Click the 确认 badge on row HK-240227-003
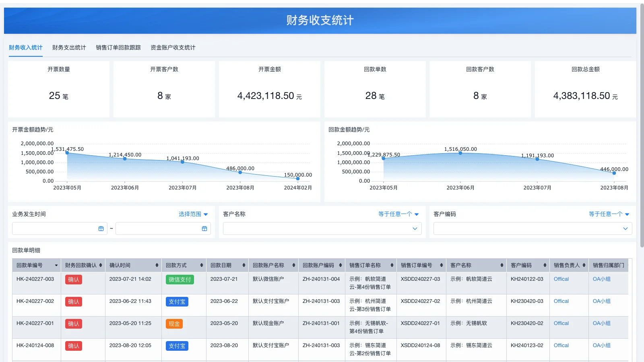Image resolution: width=644 pixels, height=362 pixels. pos(73,279)
